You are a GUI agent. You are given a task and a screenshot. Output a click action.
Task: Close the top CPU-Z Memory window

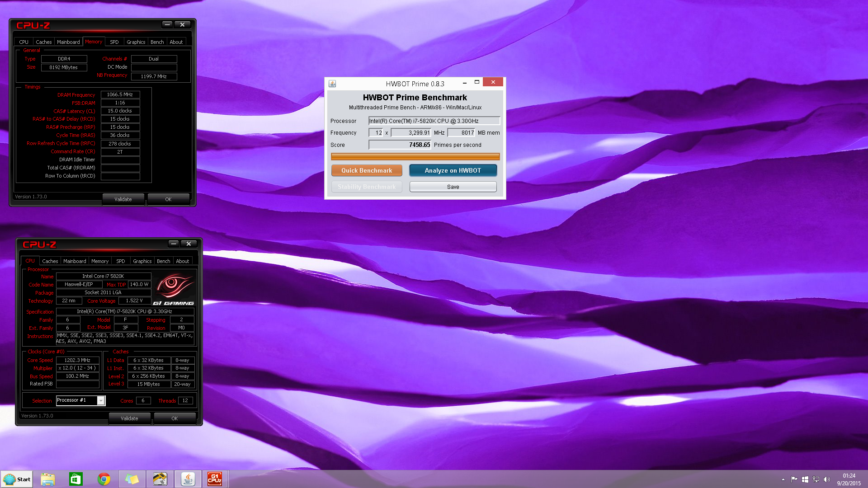[182, 24]
